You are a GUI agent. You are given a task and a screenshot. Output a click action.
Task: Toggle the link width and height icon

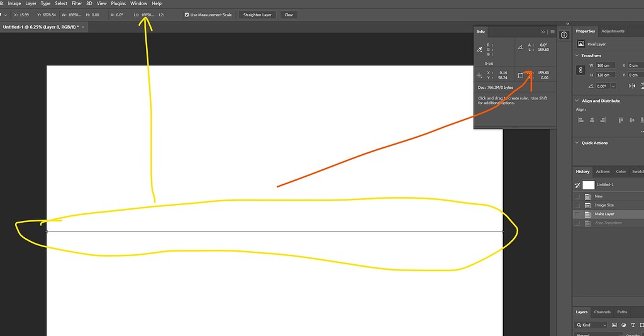point(580,70)
